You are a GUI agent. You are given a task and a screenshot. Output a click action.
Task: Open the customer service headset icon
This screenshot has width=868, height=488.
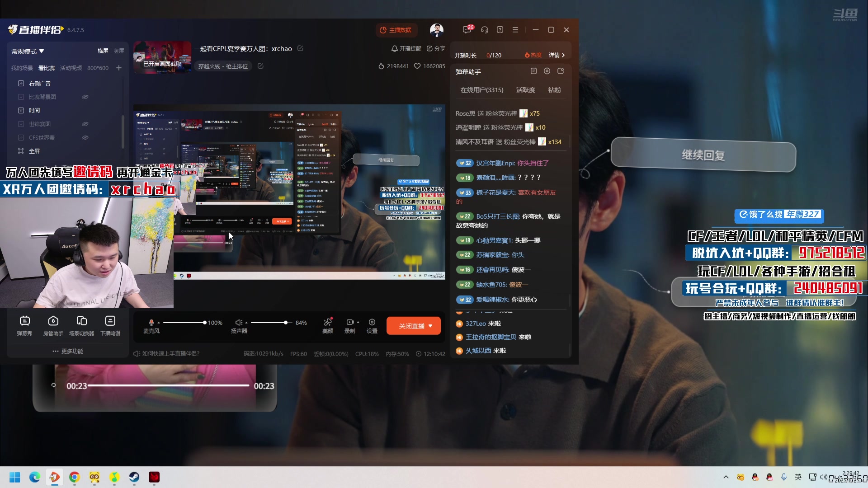[485, 30]
